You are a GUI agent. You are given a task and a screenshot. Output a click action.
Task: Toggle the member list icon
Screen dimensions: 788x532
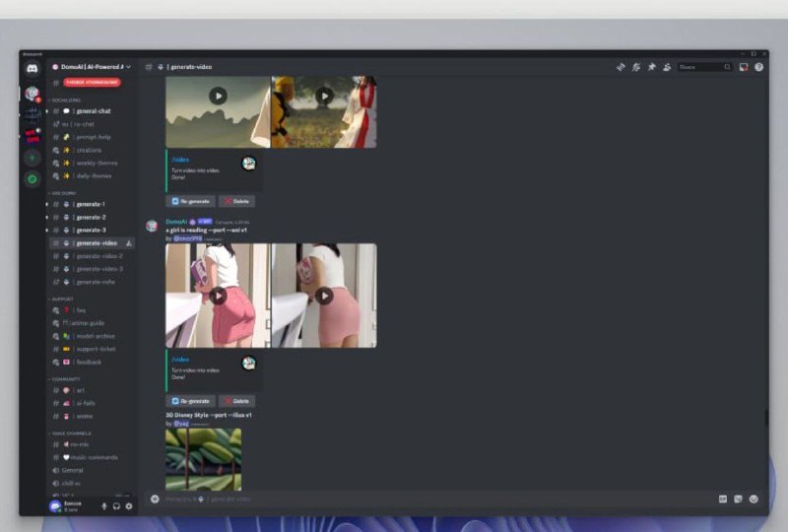point(667,67)
